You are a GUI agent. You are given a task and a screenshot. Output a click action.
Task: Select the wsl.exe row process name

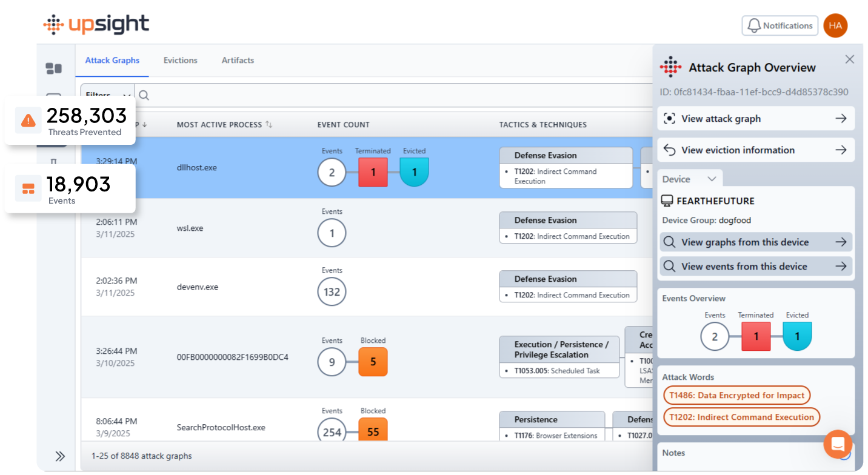(x=190, y=229)
